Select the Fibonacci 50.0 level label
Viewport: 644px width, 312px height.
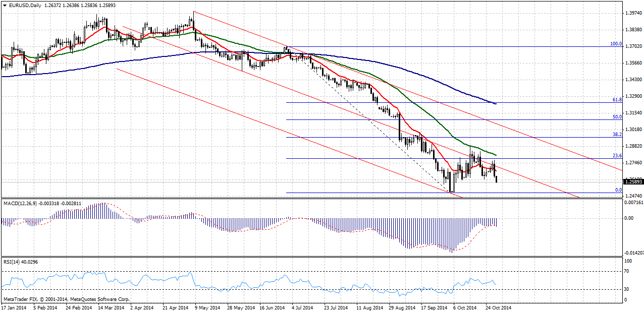(617, 117)
